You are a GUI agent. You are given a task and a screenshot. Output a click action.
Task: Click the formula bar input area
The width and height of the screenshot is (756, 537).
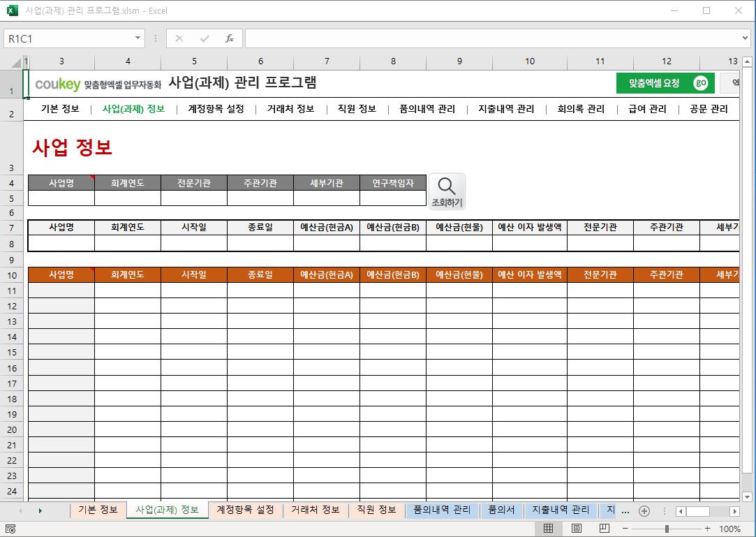[492, 38]
